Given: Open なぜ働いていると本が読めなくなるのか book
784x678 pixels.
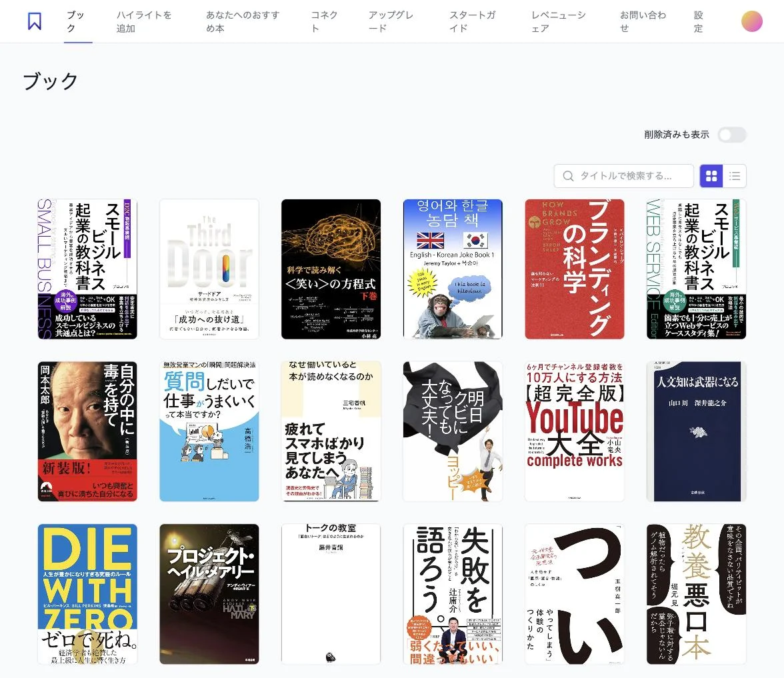Looking at the screenshot, I should pyautogui.click(x=331, y=431).
